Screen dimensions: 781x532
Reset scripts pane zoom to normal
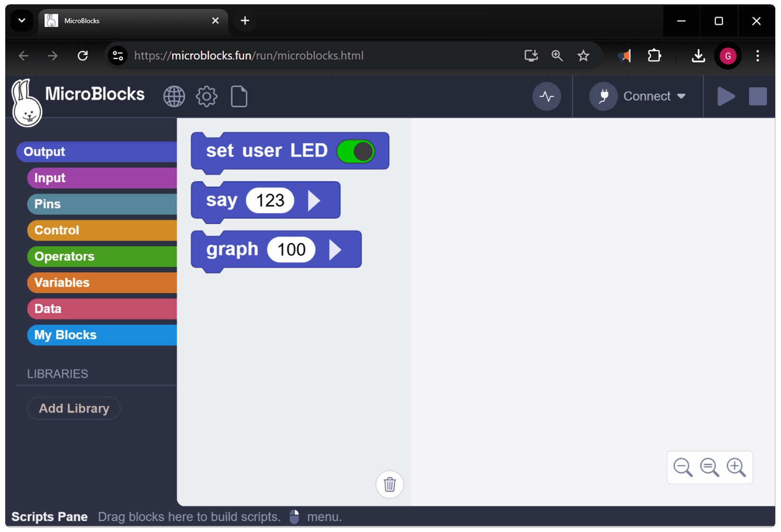(x=709, y=468)
